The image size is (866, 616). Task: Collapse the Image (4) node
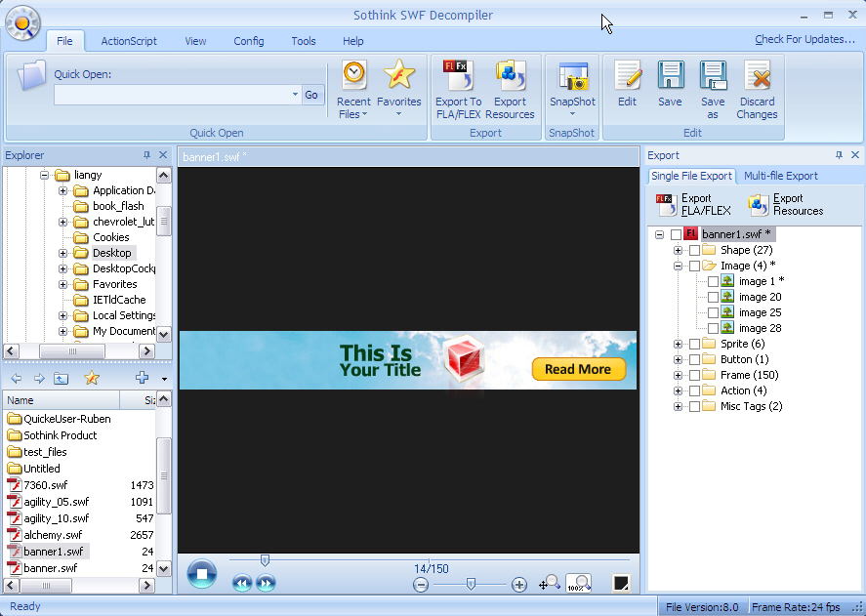pyautogui.click(x=678, y=266)
